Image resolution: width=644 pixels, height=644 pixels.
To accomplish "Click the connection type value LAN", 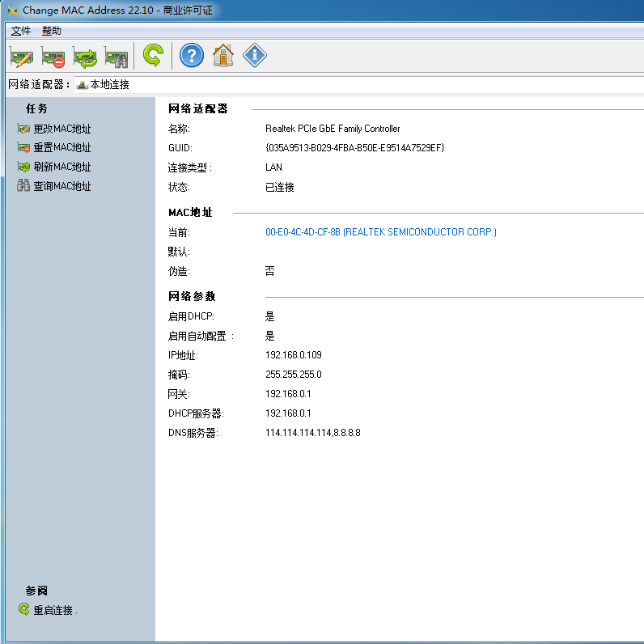I will (273, 167).
